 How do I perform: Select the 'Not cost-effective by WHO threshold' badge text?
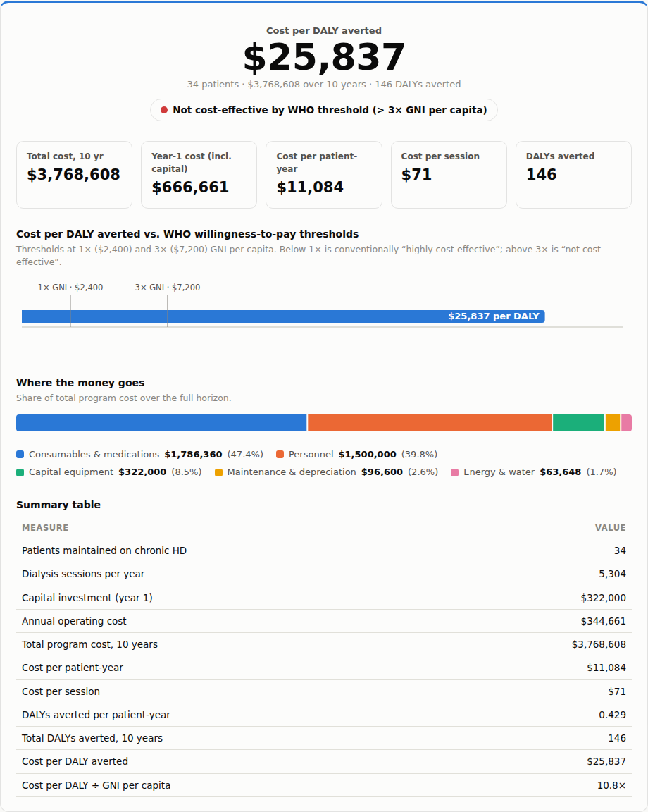[330, 110]
